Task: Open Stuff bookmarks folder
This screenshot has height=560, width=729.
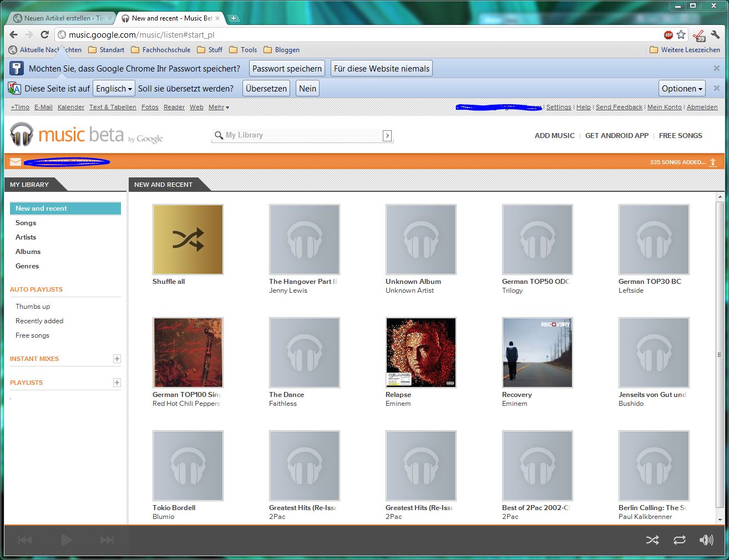Action: [210, 50]
